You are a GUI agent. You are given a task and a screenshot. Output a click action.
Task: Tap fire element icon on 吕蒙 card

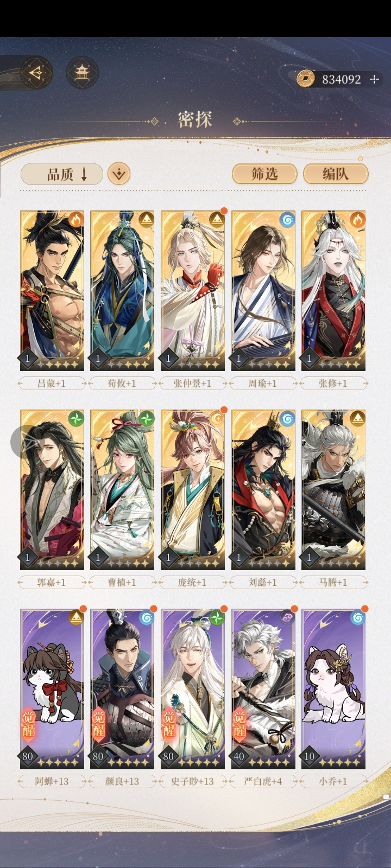pos(76,219)
